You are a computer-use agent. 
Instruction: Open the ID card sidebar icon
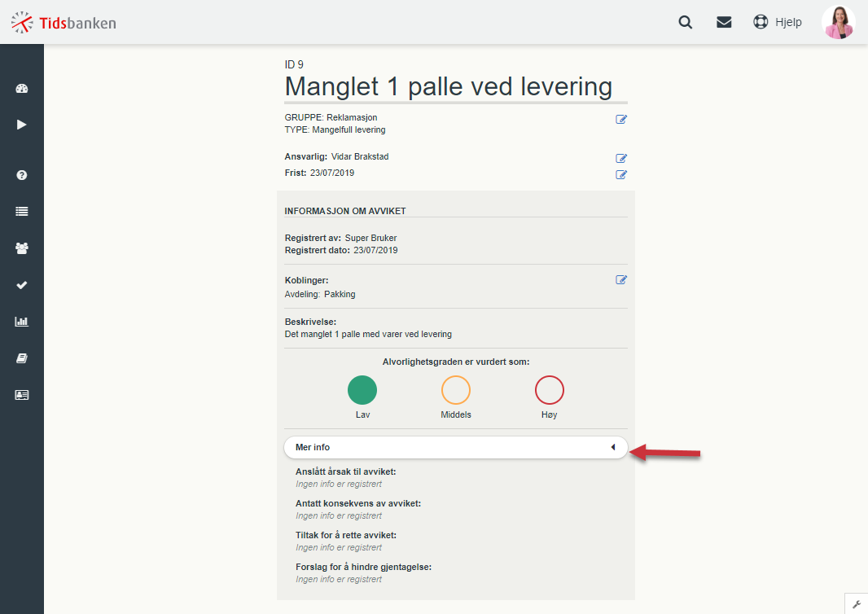click(x=22, y=395)
